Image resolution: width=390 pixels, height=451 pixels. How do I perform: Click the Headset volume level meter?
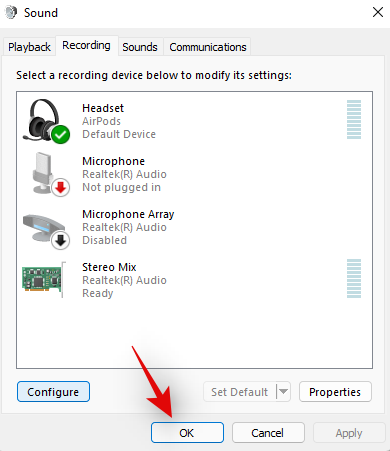point(354,119)
